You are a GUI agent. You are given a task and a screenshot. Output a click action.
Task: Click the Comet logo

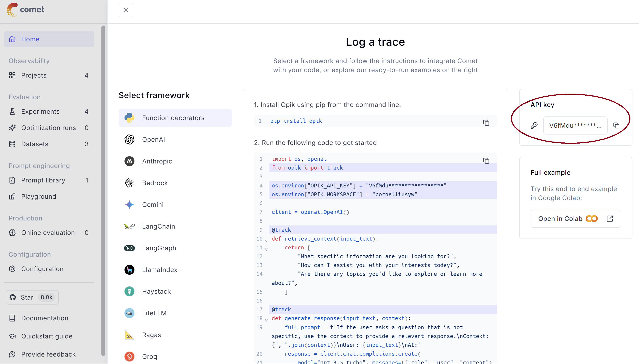[26, 9]
